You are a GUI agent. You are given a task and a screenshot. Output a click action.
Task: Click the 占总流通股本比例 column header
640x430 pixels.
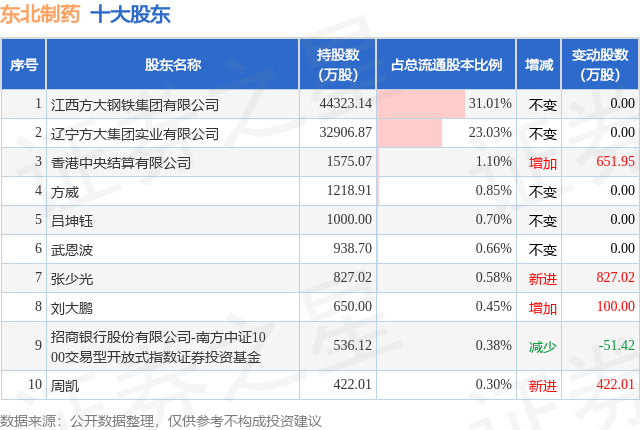click(x=446, y=64)
